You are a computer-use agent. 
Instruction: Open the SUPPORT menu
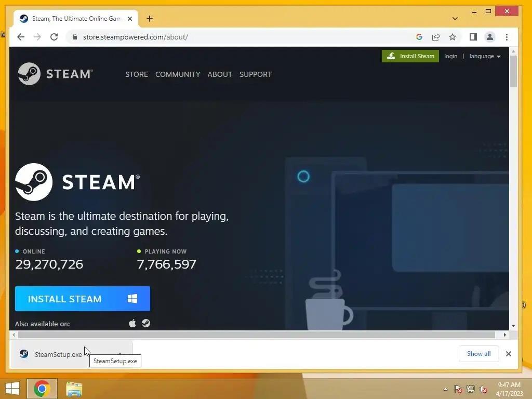(256, 74)
